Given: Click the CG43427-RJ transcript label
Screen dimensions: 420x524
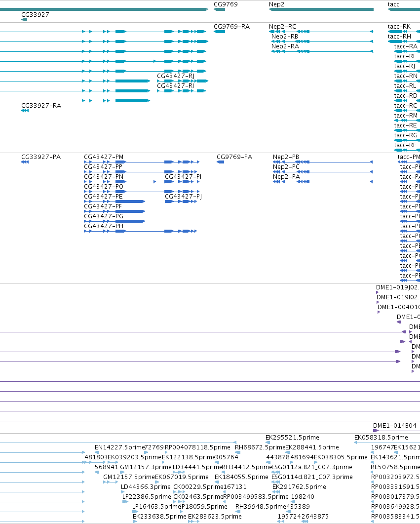Looking at the screenshot, I should tap(176, 76).
